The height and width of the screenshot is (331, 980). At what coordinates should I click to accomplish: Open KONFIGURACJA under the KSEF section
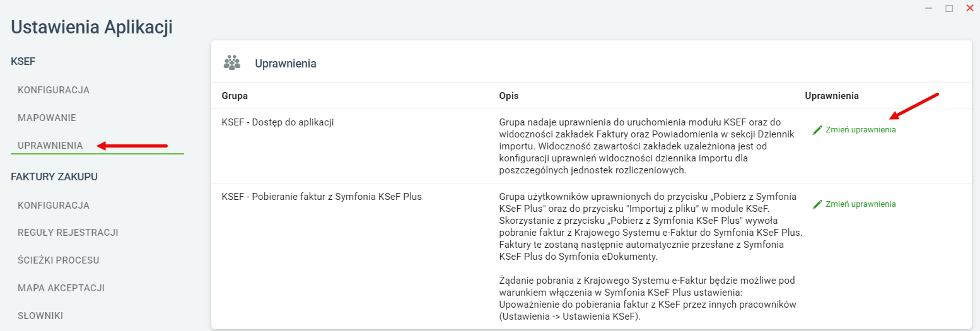tap(54, 90)
